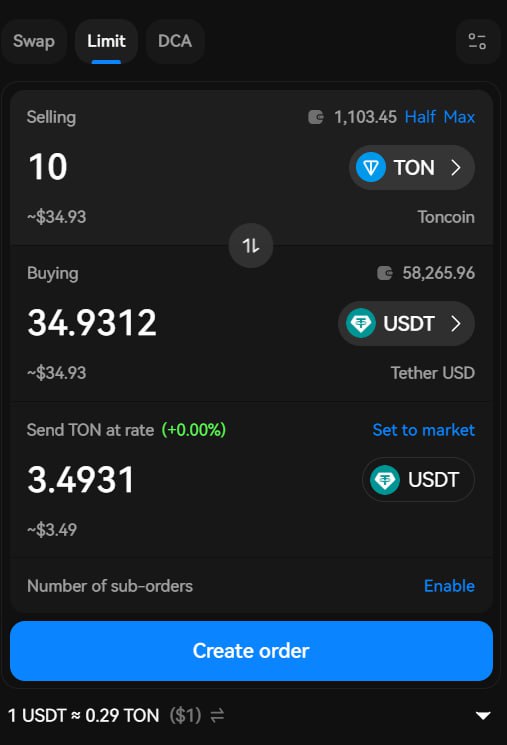The height and width of the screenshot is (745, 507).
Task: Click the green USDT logo in Buying section
Action: (x=361, y=324)
